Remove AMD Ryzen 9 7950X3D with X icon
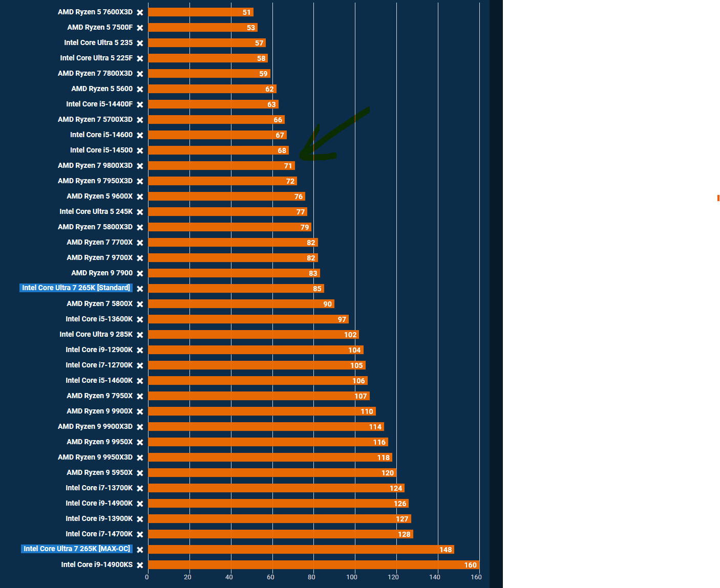The image size is (720, 588). tap(140, 181)
